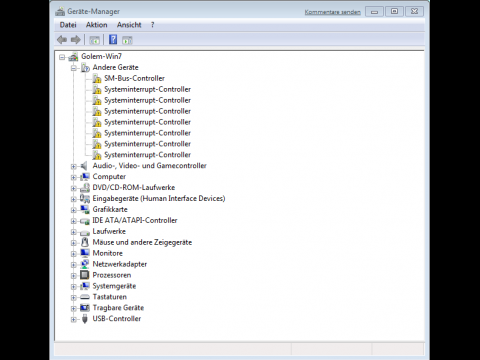
Task: Select the SM-Bus-Controller entry text
Action: click(134, 78)
